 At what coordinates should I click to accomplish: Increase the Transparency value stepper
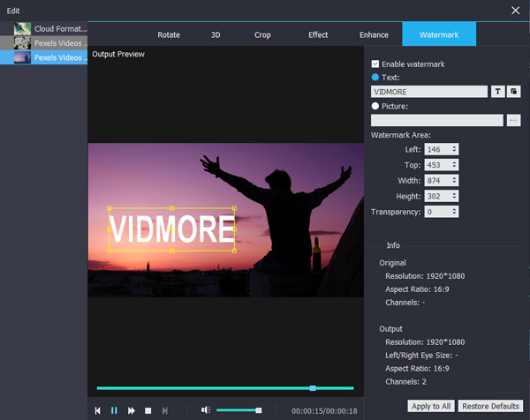point(454,209)
